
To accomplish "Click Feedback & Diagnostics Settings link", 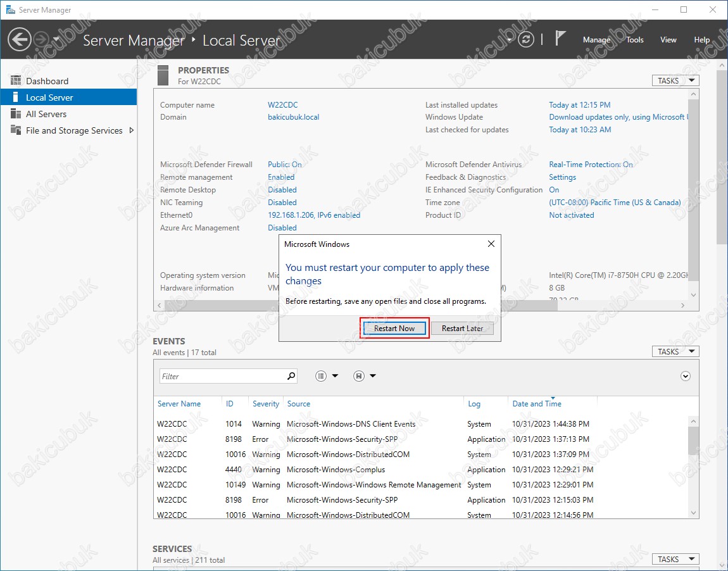I will [562, 177].
